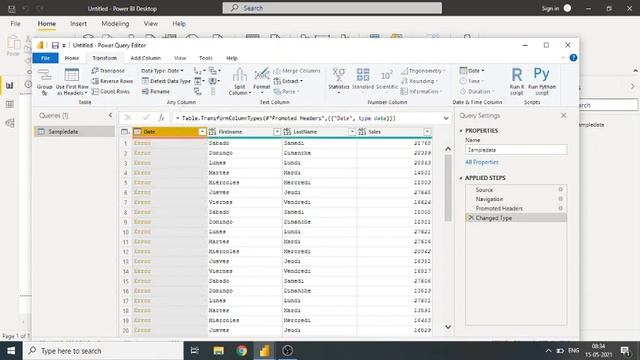The width and height of the screenshot is (640, 360).
Task: Click Count Rows
Action: click(111, 91)
